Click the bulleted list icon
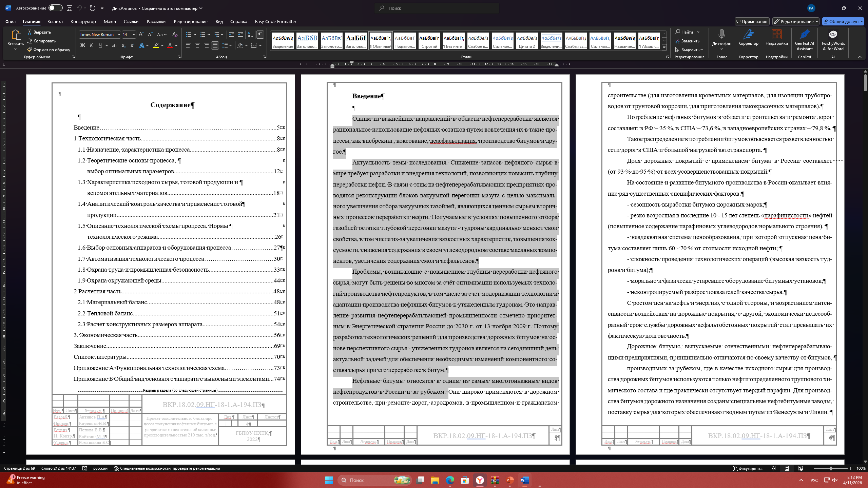This screenshot has height=488, width=868. [x=188, y=35]
